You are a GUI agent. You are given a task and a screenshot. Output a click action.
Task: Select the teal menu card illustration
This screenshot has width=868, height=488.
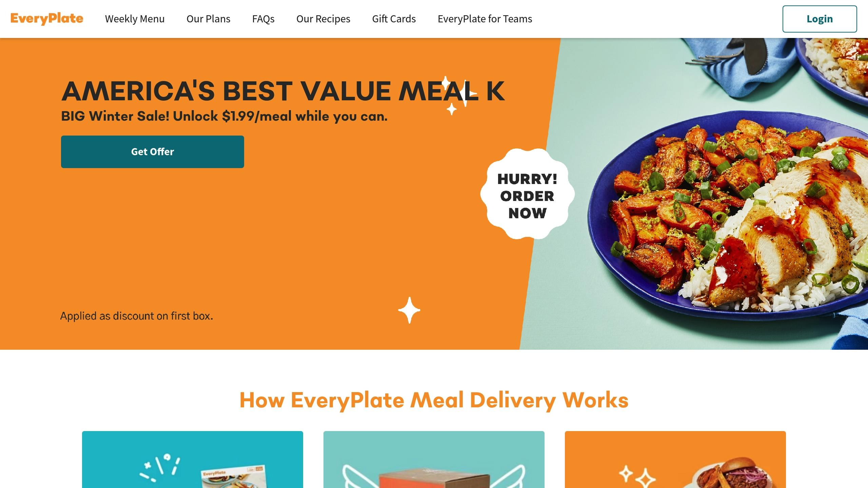coord(193,460)
